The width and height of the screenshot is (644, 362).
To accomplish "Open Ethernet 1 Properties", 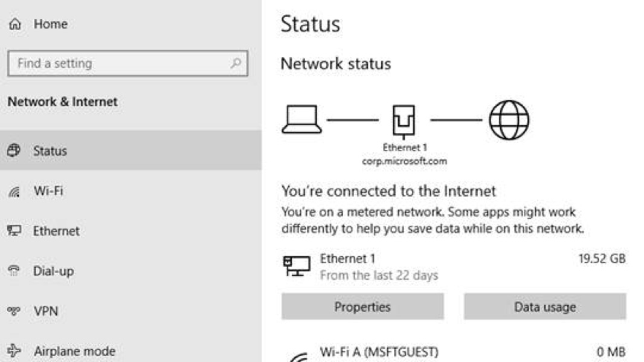I will point(362,306).
